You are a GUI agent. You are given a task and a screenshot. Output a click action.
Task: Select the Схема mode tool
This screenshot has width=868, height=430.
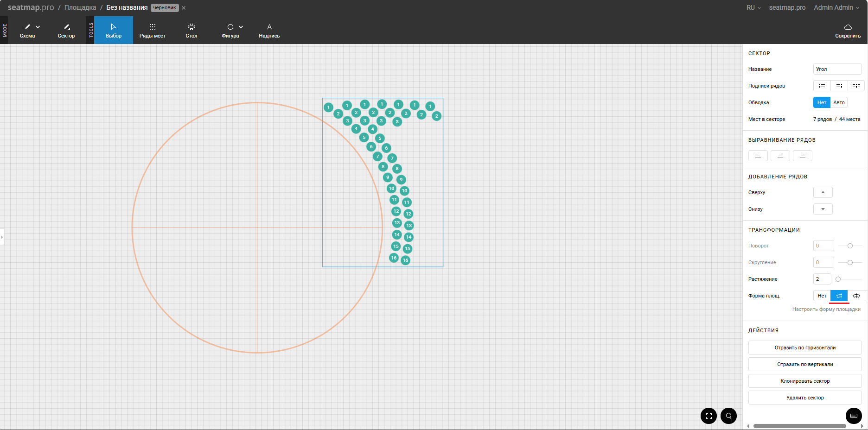coord(27,31)
